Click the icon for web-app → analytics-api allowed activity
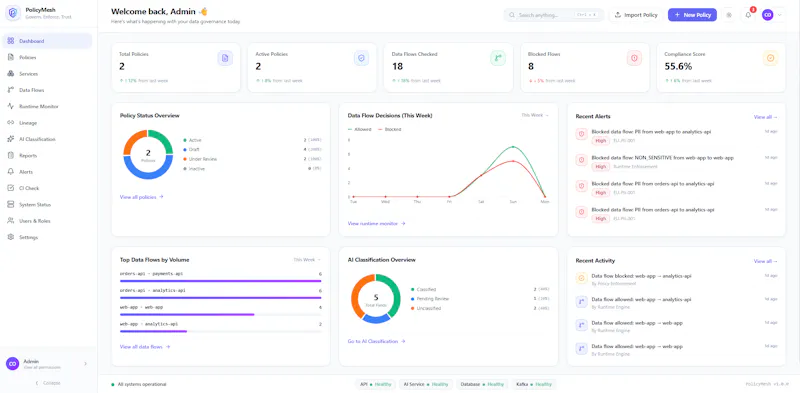The height and width of the screenshot is (393, 800). [x=581, y=302]
